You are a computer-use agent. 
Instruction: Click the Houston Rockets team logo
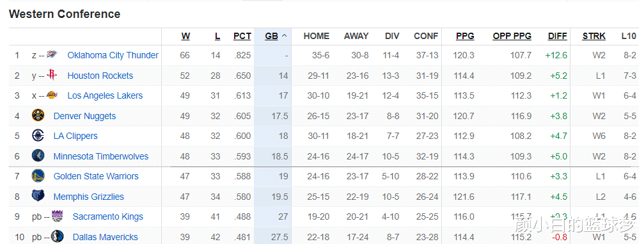pos(52,74)
